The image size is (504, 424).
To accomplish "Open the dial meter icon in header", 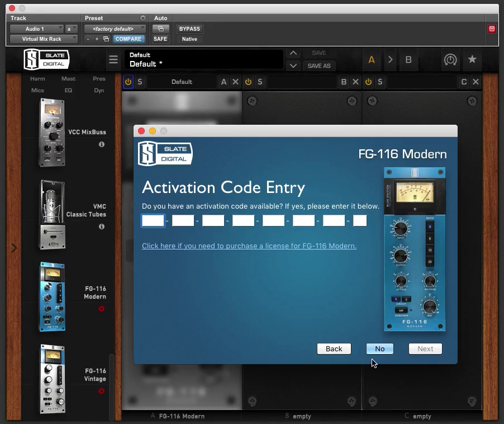I will click(x=450, y=59).
